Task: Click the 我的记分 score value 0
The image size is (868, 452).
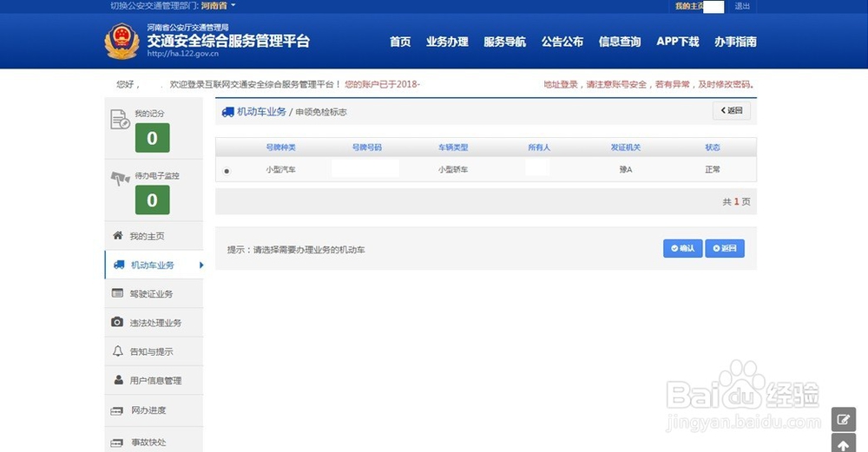Action: click(152, 138)
